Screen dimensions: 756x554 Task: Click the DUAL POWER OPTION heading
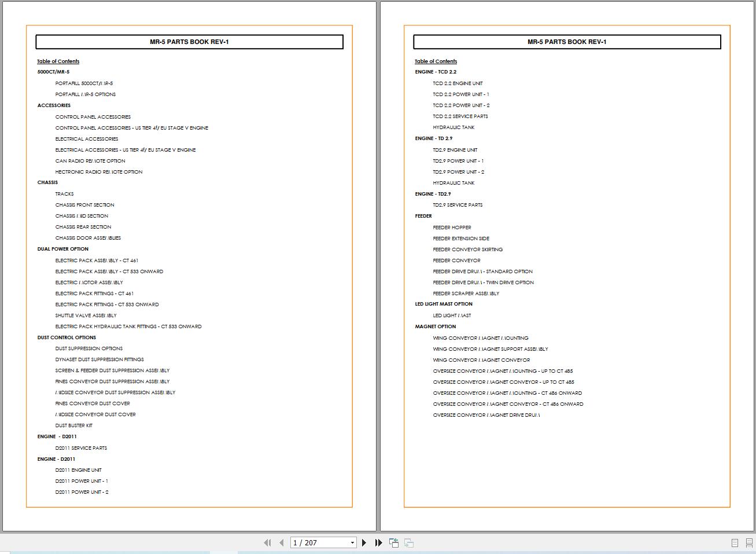(x=63, y=249)
